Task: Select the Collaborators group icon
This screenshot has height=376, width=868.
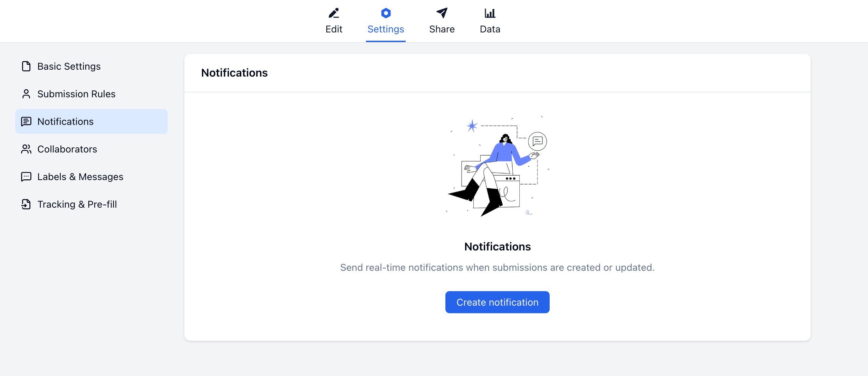Action: click(x=26, y=149)
